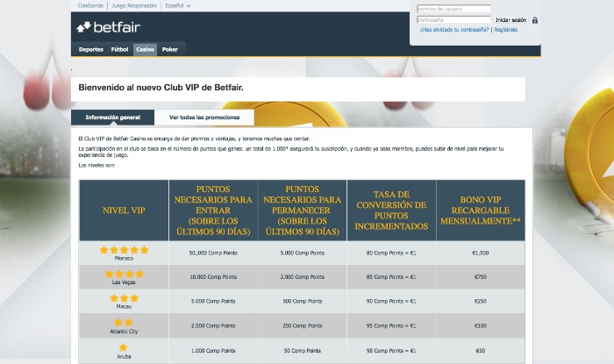614x364 pixels.
Task: Click the €100 bonus cell
Action: (x=481, y=325)
